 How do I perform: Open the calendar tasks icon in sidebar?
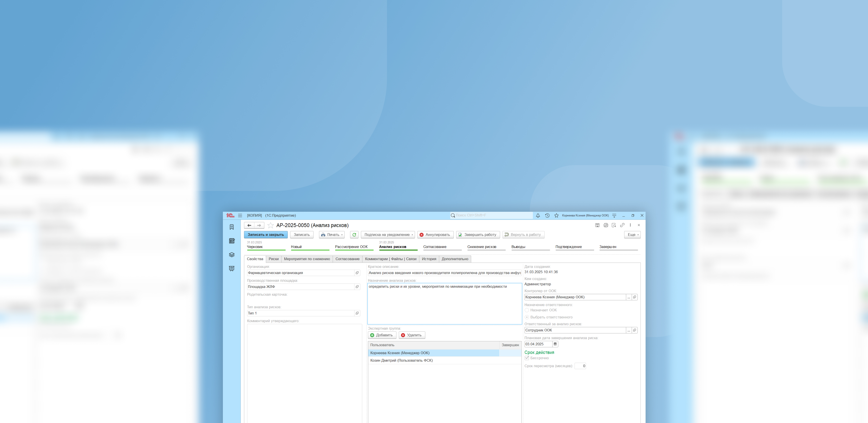click(231, 241)
